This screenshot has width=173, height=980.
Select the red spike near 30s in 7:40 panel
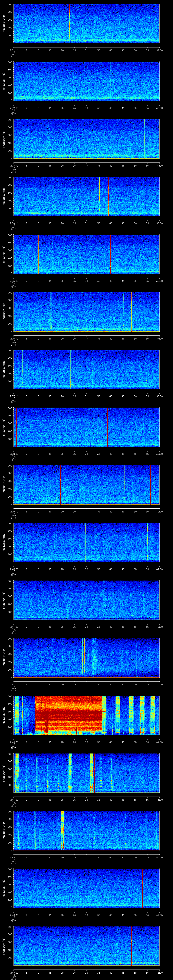86,542
